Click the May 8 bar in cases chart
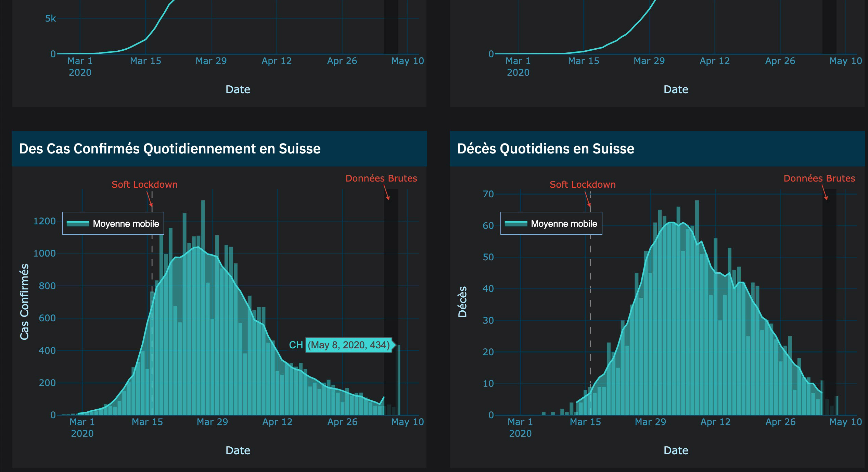The width and height of the screenshot is (868, 472). [x=399, y=380]
